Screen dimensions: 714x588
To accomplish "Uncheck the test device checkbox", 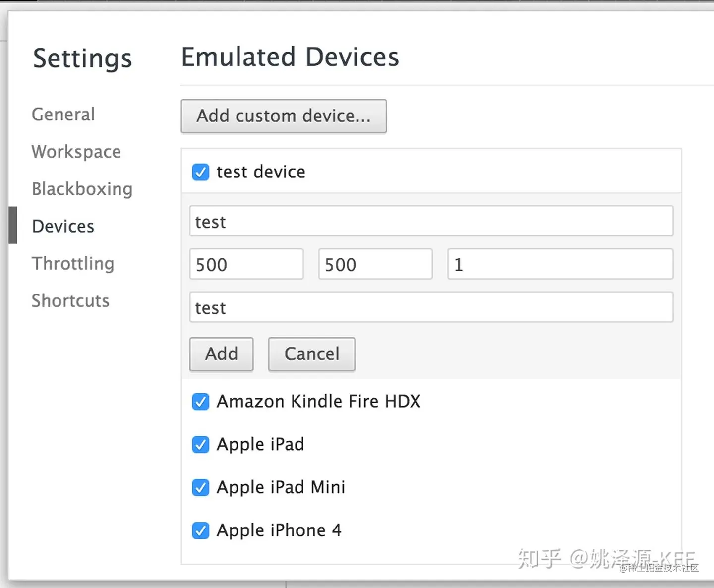I will (x=200, y=172).
